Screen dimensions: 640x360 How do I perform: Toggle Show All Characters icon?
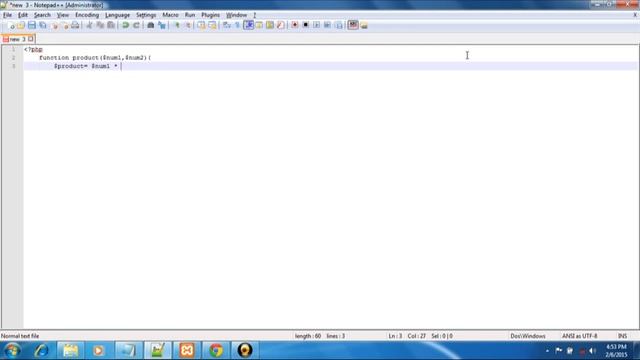pyautogui.click(x=238, y=25)
